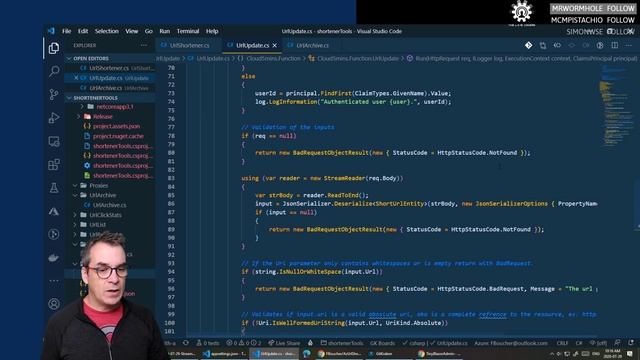
Task: Open Edge browser from taskbar
Action: click(x=307, y=353)
